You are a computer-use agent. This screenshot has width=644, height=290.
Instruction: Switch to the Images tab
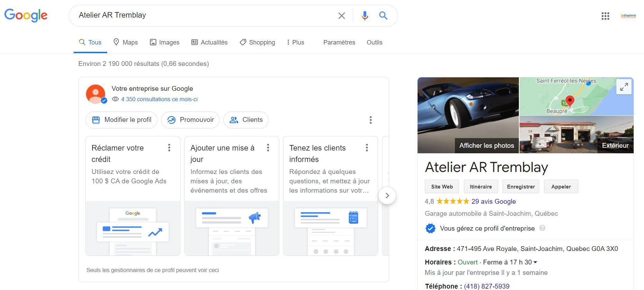pos(165,42)
